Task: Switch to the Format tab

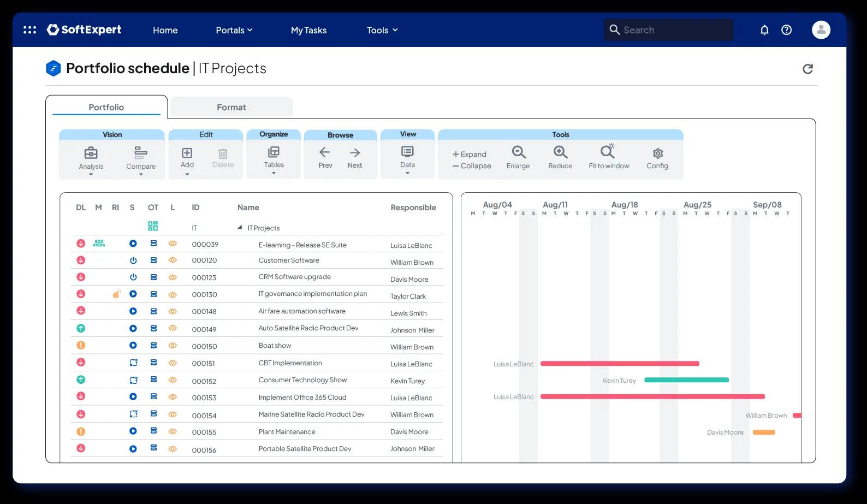Action: click(x=231, y=107)
